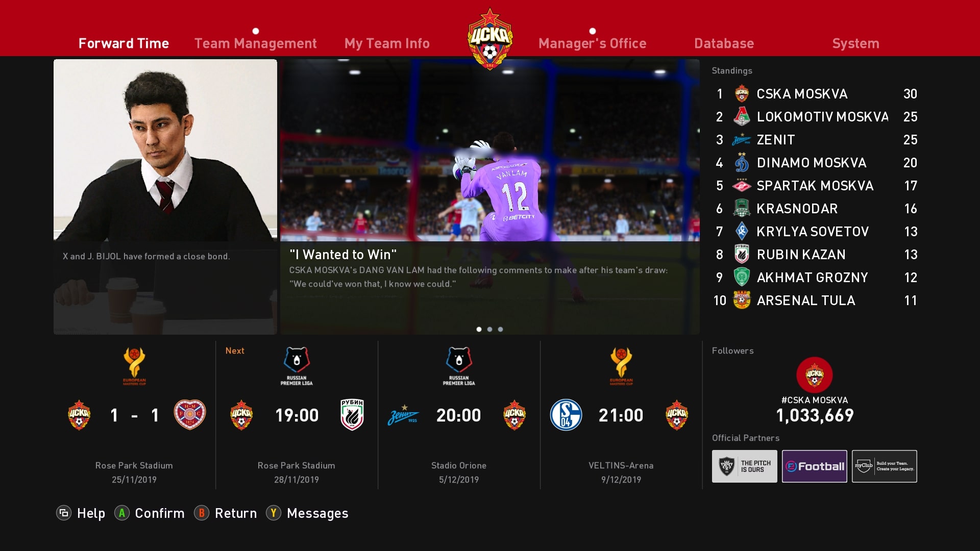Click Lokomotiv Moskva crest in standings
The height and width of the screenshot is (551, 980).
click(x=742, y=117)
